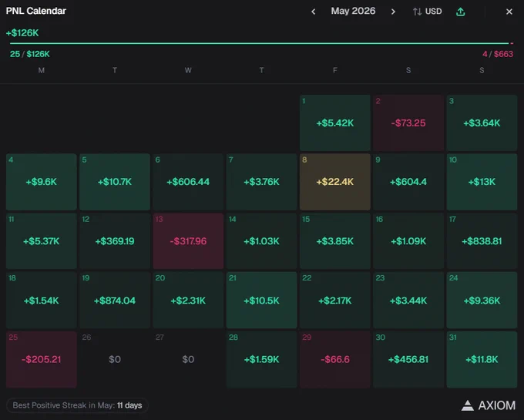524x420 pixels.
Task: Select day 27 cell showing $0
Action: pyautogui.click(x=188, y=359)
